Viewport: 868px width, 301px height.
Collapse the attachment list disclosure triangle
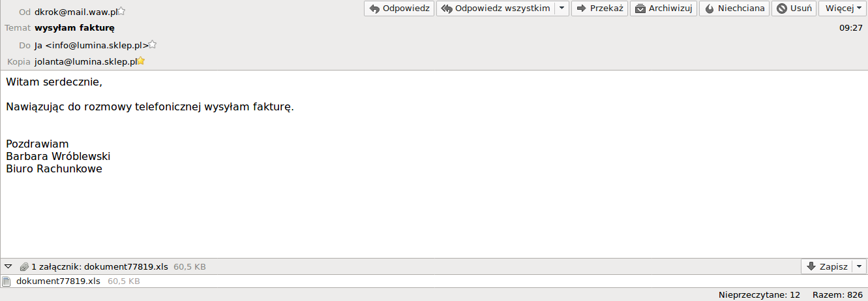click(x=8, y=266)
